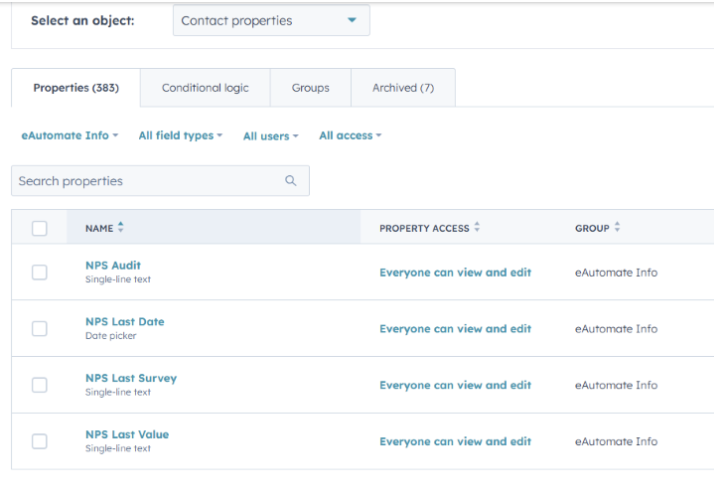Check the NPS Last Survey row checkbox
The height and width of the screenshot is (488, 714).
(x=40, y=385)
